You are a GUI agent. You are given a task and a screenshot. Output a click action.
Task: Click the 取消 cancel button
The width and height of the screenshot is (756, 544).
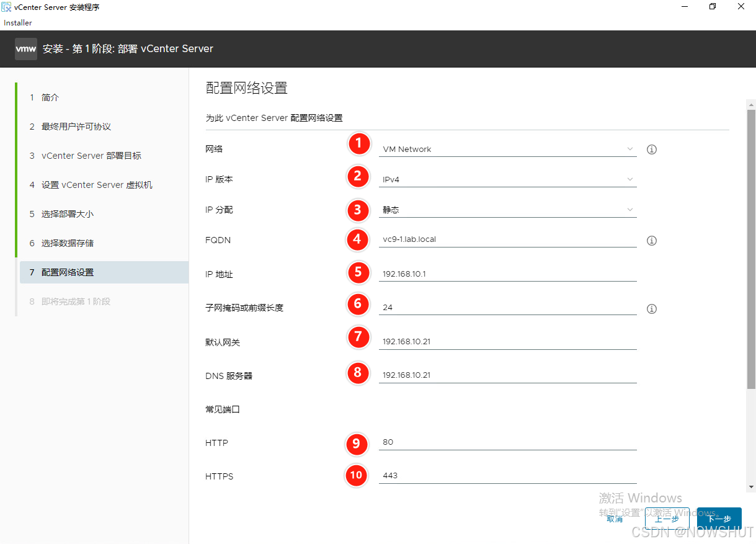(615, 519)
